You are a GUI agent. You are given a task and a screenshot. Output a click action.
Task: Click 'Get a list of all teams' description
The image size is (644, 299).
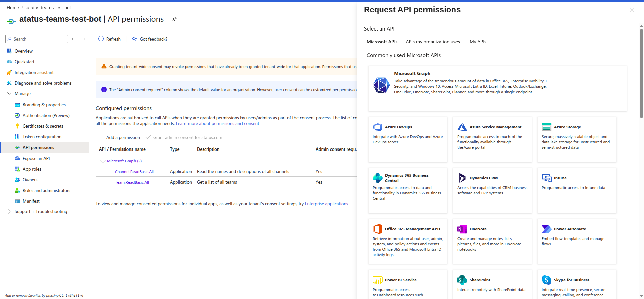point(217,182)
